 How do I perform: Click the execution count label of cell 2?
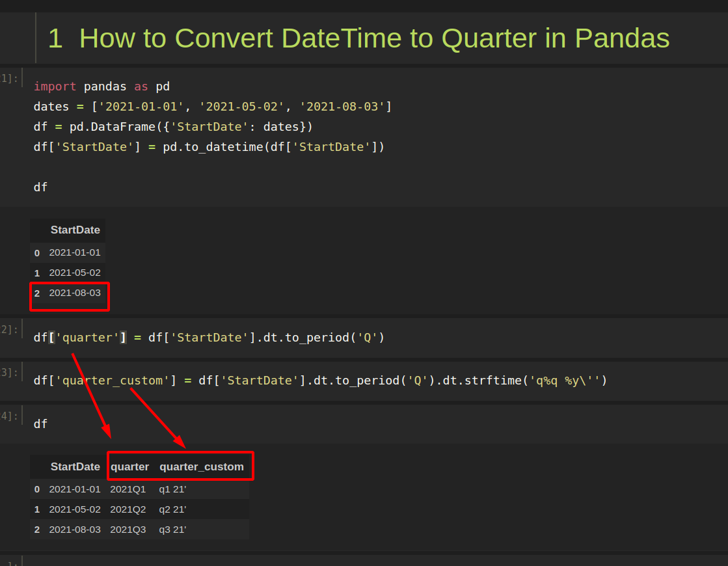pyautogui.click(x=8, y=329)
